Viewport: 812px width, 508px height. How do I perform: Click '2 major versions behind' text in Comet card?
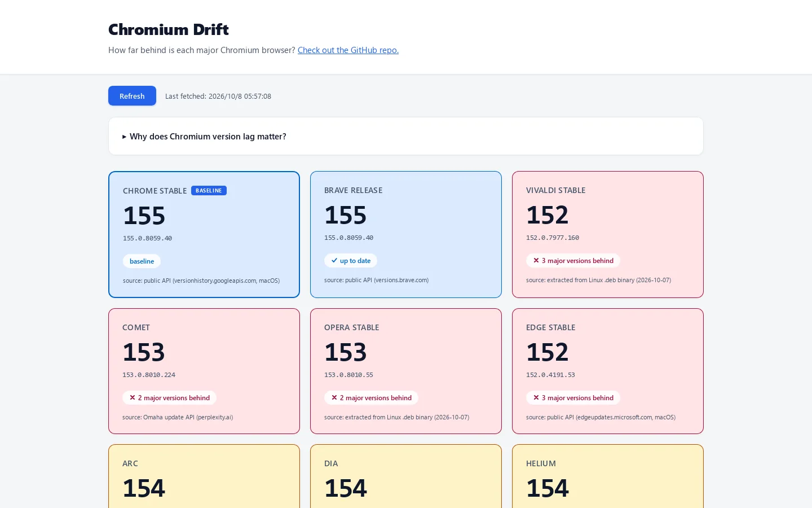tap(174, 398)
